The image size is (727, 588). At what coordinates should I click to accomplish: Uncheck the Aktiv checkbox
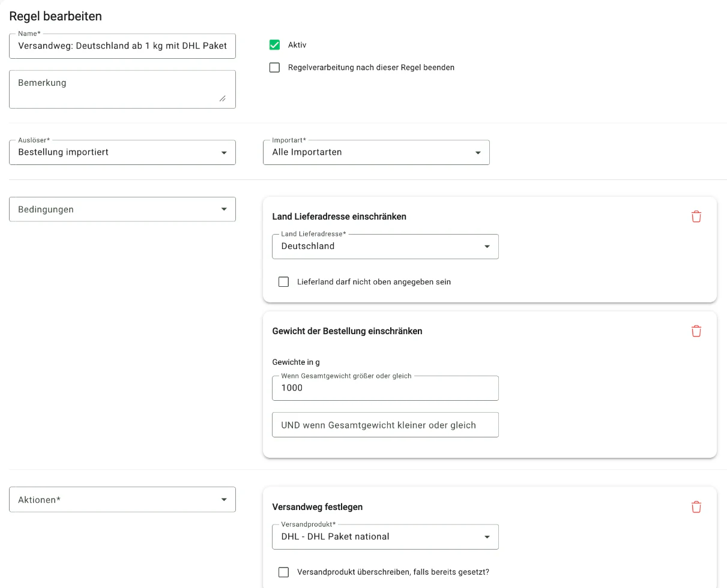coord(274,45)
